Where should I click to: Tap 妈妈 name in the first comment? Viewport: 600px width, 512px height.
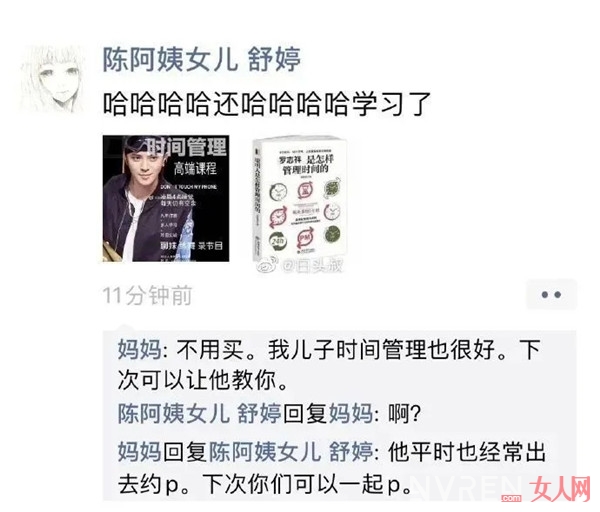tap(140, 349)
